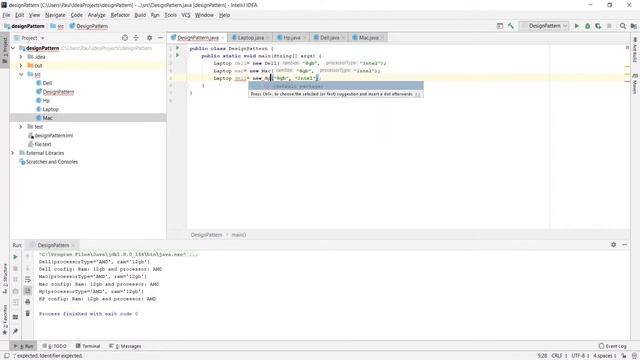Toggle the Project side tab

click(5, 50)
